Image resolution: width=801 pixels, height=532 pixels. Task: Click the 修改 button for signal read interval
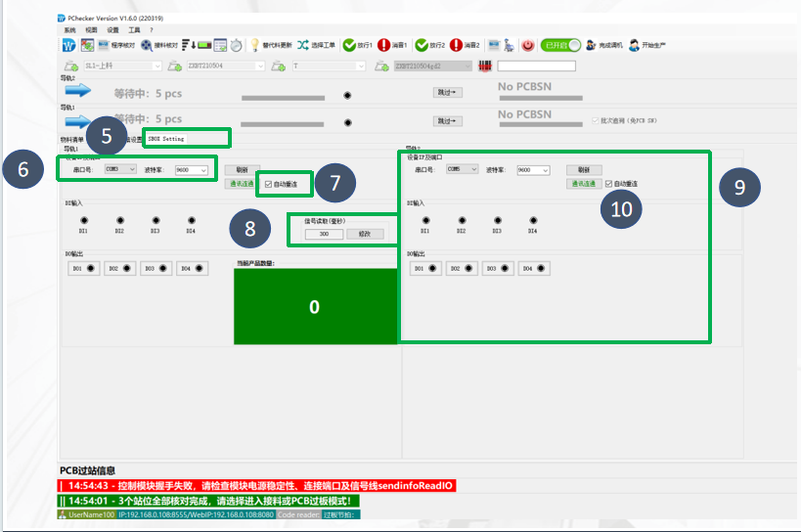click(365, 235)
